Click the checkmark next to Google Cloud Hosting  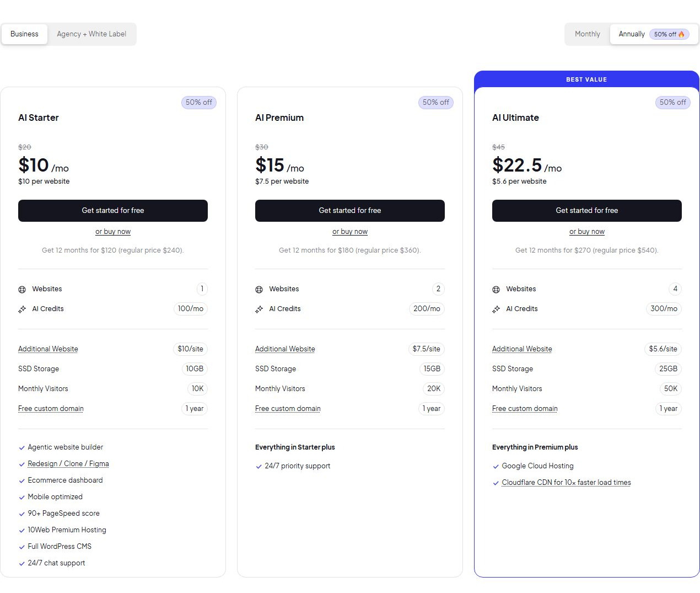tap(496, 467)
